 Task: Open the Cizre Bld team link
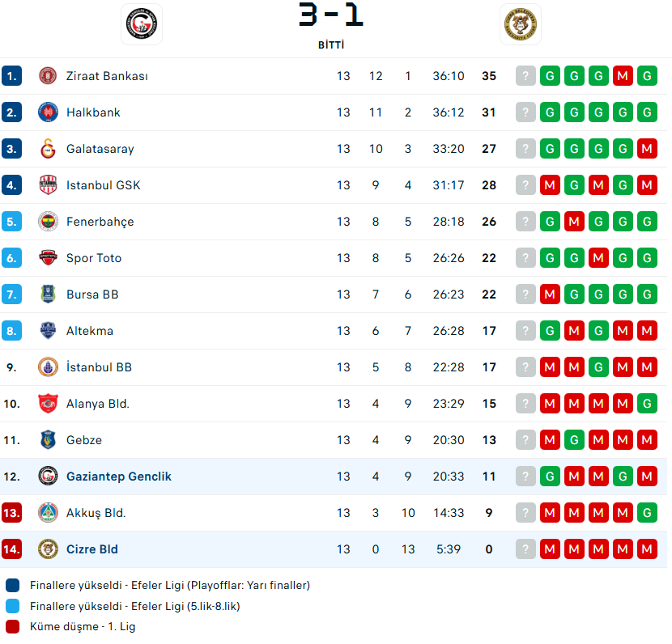91,549
